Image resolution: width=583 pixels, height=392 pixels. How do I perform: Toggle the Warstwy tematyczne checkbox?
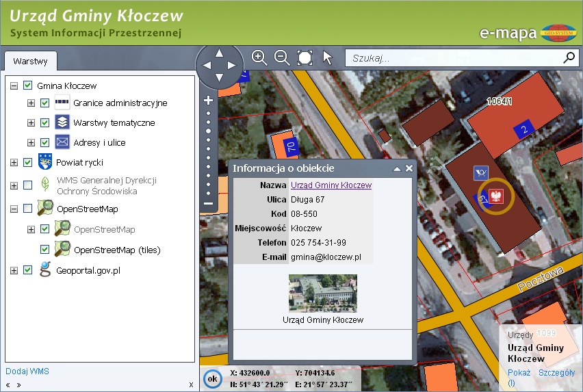click(x=44, y=122)
